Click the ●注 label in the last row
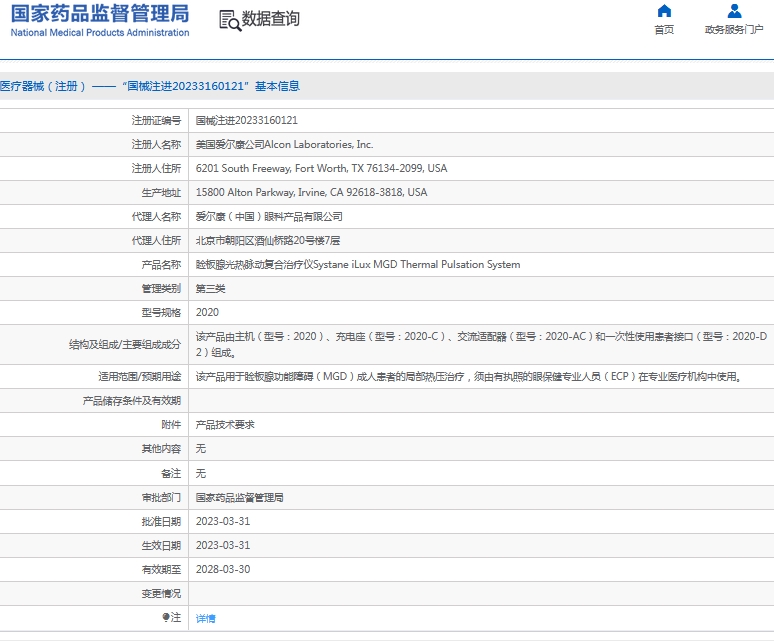 click(172, 617)
